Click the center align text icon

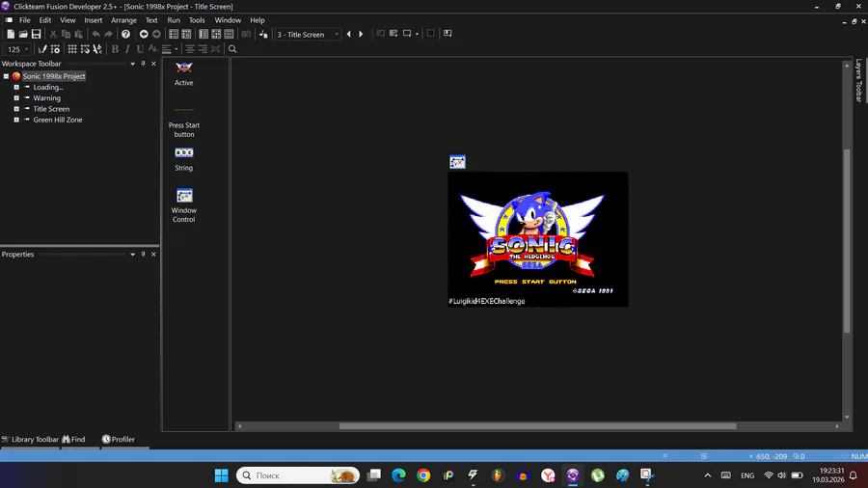(x=190, y=49)
